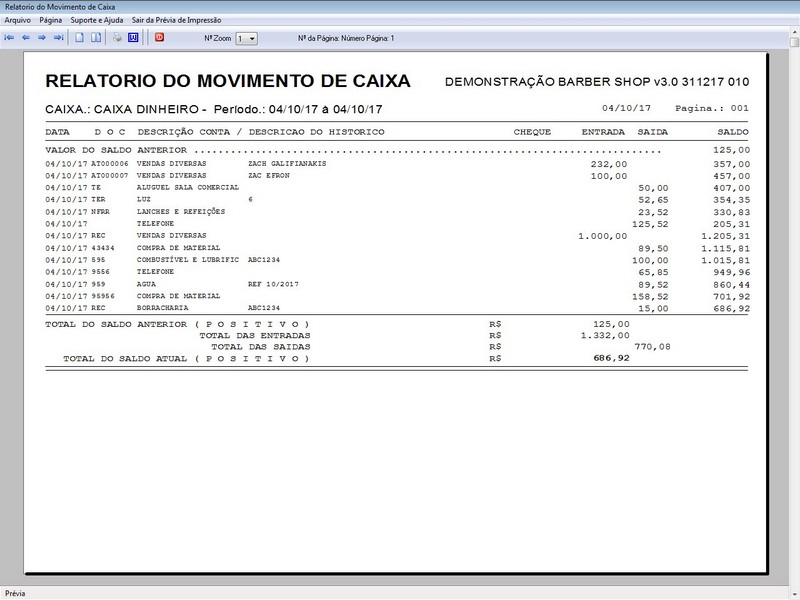Viewport: 800px width, 600px height.
Task: Click LUZ description text
Action: [x=143, y=199]
